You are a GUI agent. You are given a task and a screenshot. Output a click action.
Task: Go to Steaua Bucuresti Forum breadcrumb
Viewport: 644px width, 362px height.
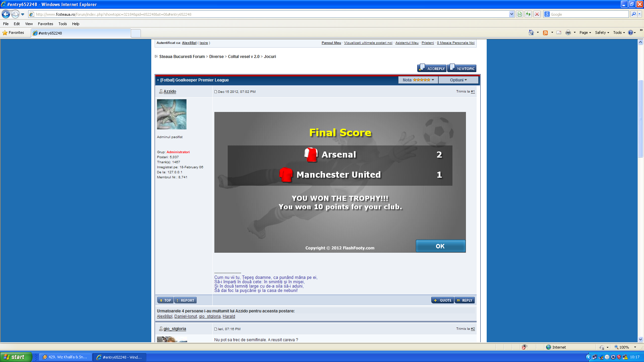182,57
